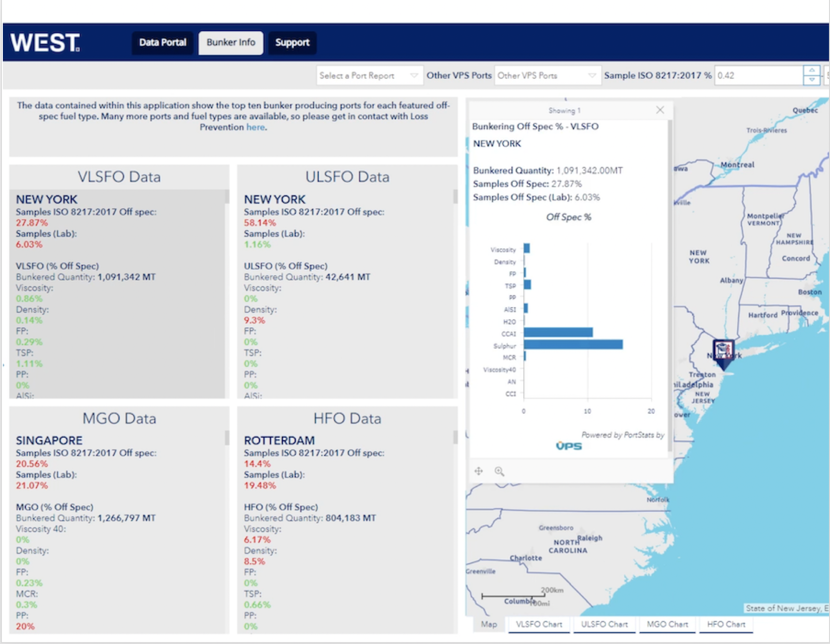
Task: Click the VPS logo in popup
Action: (569, 446)
